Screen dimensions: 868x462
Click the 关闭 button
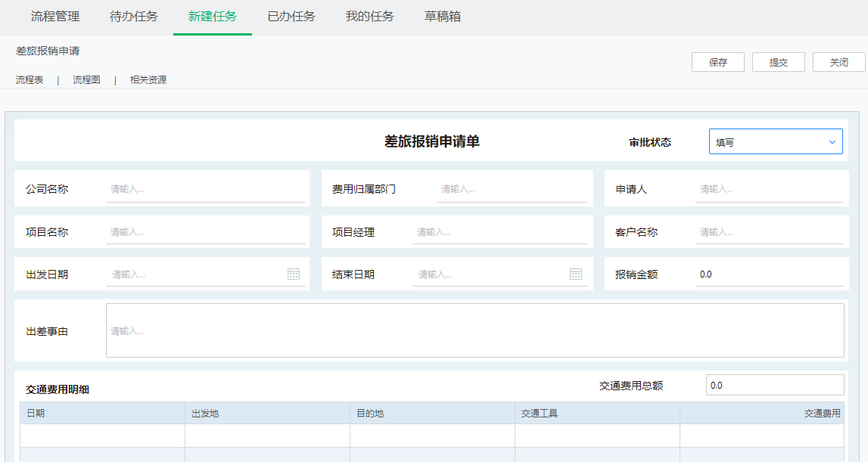pos(838,63)
